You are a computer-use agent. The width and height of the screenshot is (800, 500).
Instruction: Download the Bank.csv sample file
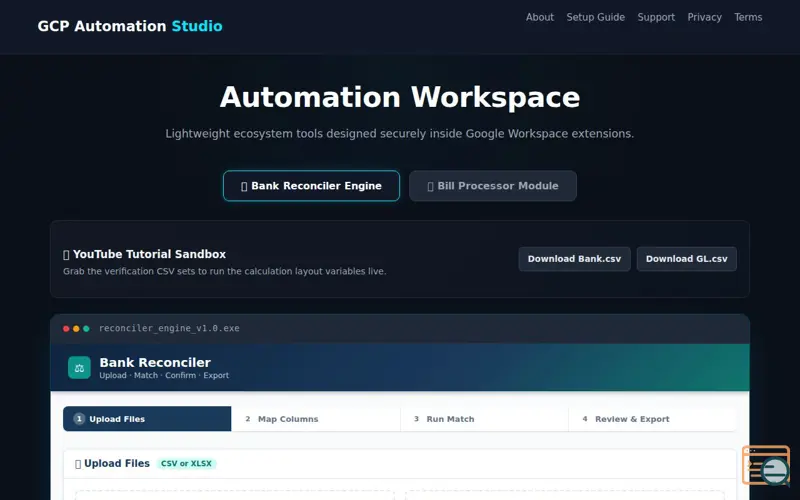[574, 259]
